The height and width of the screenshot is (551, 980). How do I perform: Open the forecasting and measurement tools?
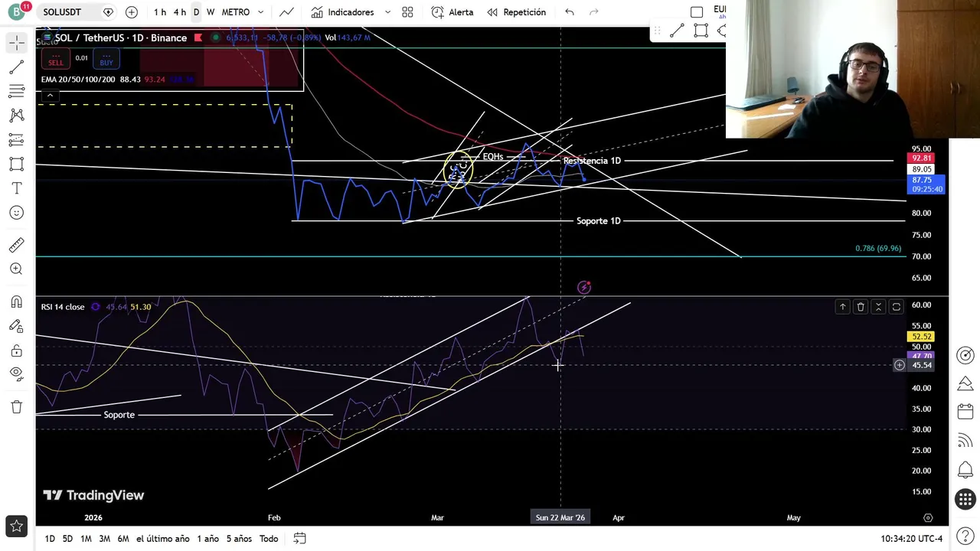(x=16, y=140)
